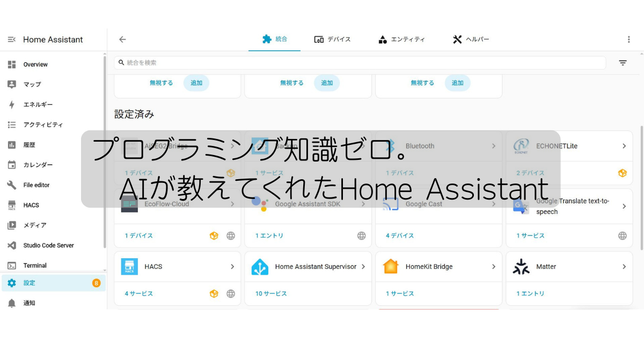644x338 pixels.
Task: Click 追加 on the second discovered card
Action: pos(327,83)
